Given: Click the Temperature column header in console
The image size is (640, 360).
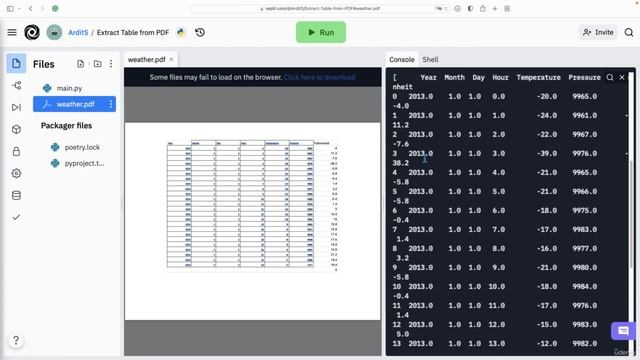Looking at the screenshot, I should [538, 78].
